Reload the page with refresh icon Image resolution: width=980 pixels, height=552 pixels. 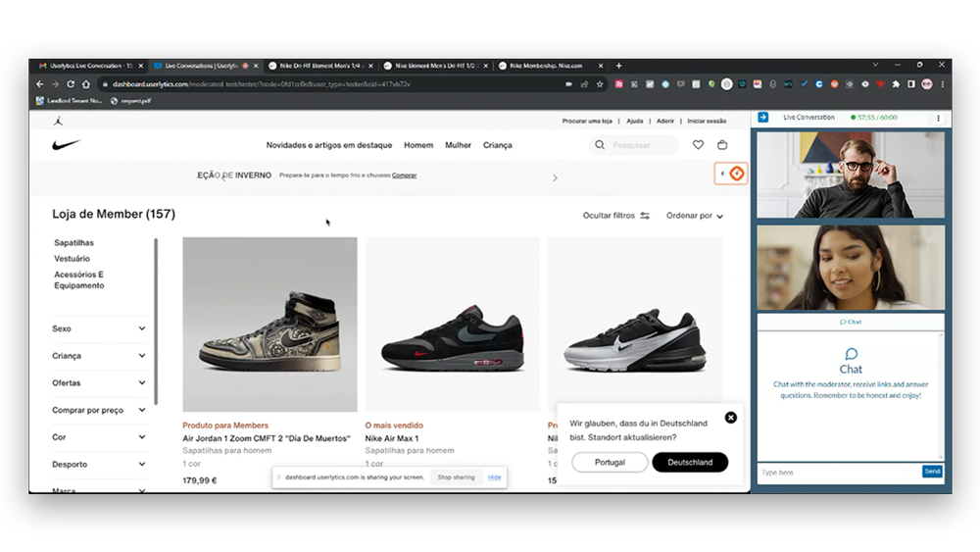point(71,83)
